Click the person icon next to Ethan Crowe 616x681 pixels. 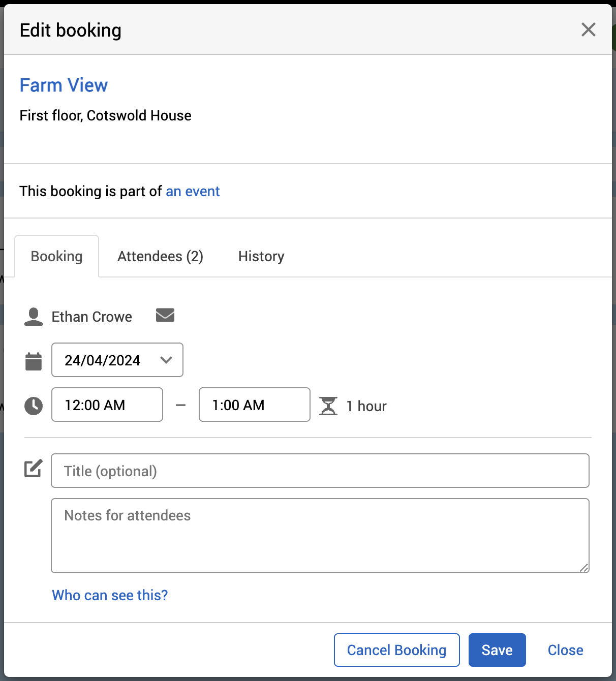(34, 317)
